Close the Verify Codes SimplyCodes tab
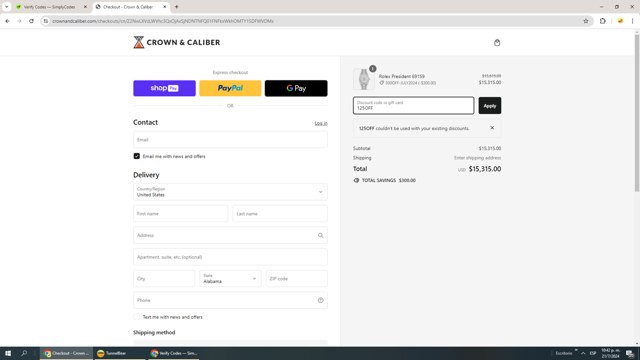 coord(85,7)
